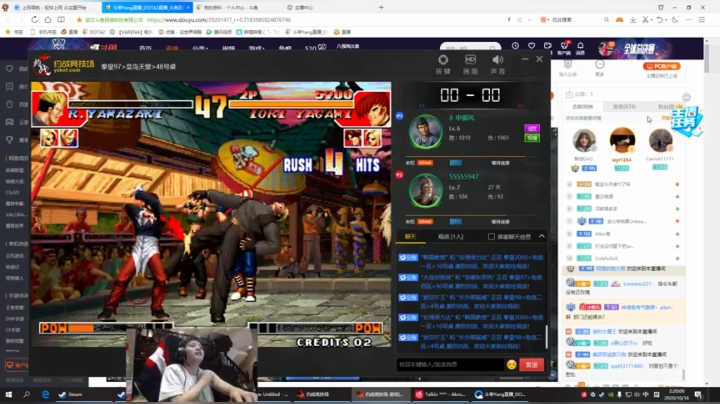Image resolution: width=720 pixels, height=404 pixels.
Task: Focus the game chat message input field
Action: click(x=450, y=365)
